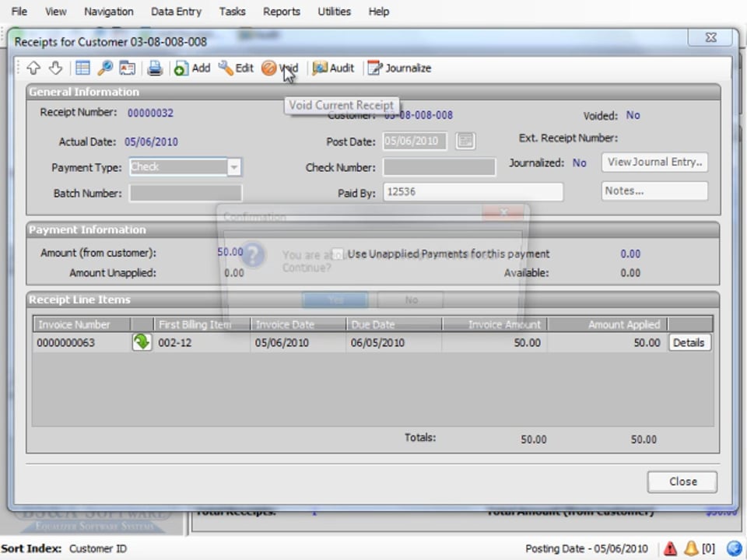Viewport: 747px width, 560px height.
Task: Open the grid list view icon
Action: [82, 68]
